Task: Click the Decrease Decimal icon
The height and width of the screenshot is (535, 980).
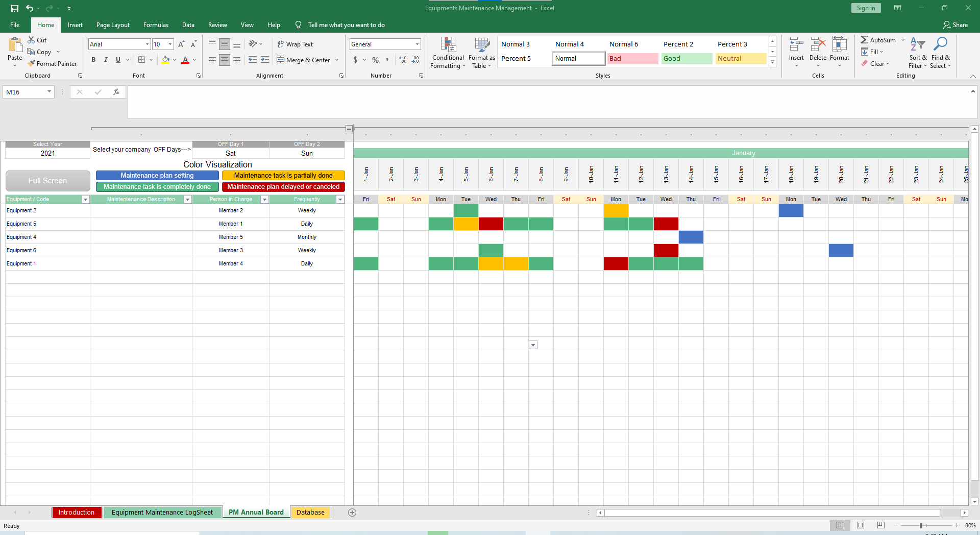Action: click(415, 60)
